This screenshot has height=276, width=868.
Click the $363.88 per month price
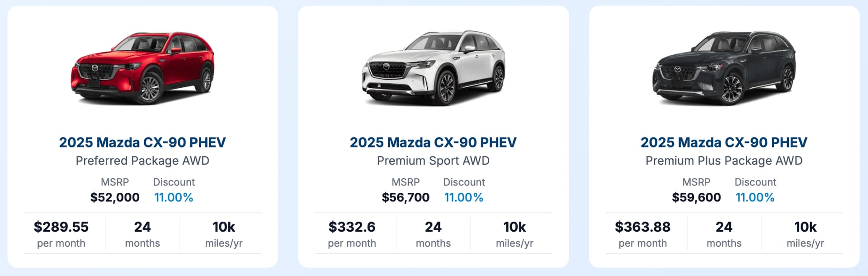tap(642, 227)
